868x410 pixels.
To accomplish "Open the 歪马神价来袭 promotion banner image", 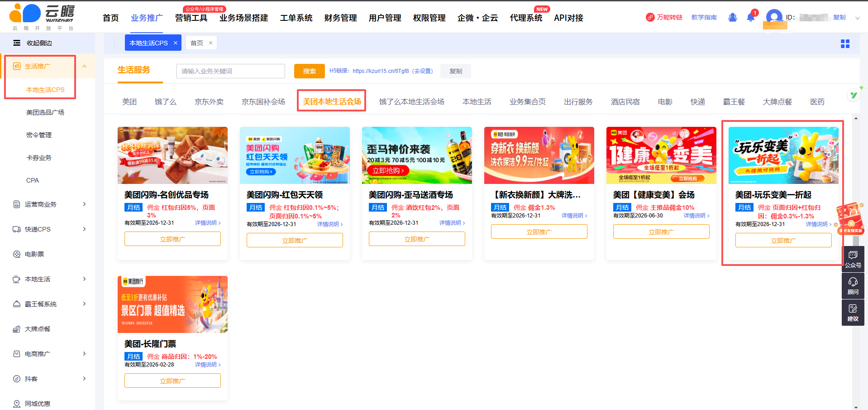I will (x=417, y=155).
